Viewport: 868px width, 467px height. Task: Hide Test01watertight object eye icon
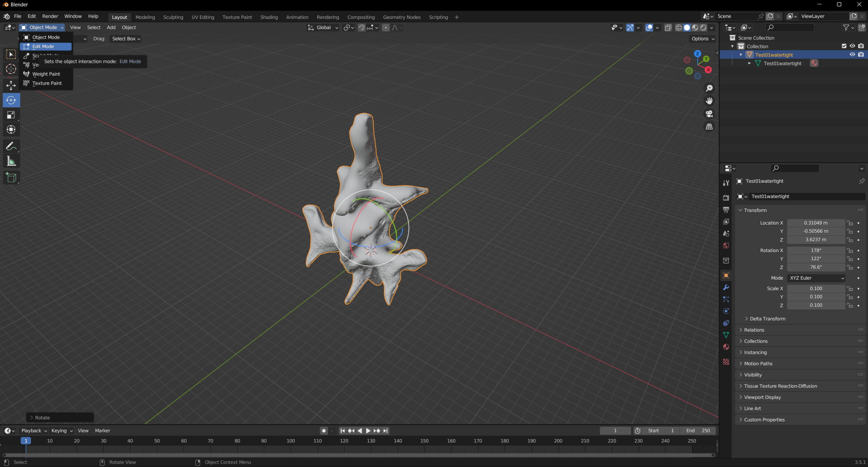(x=852, y=55)
